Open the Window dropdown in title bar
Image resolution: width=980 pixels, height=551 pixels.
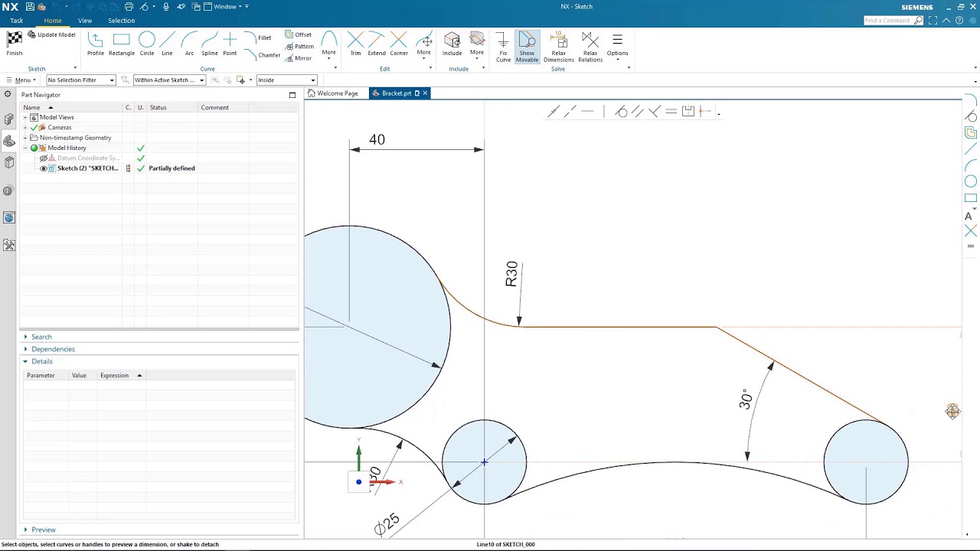[x=227, y=7]
